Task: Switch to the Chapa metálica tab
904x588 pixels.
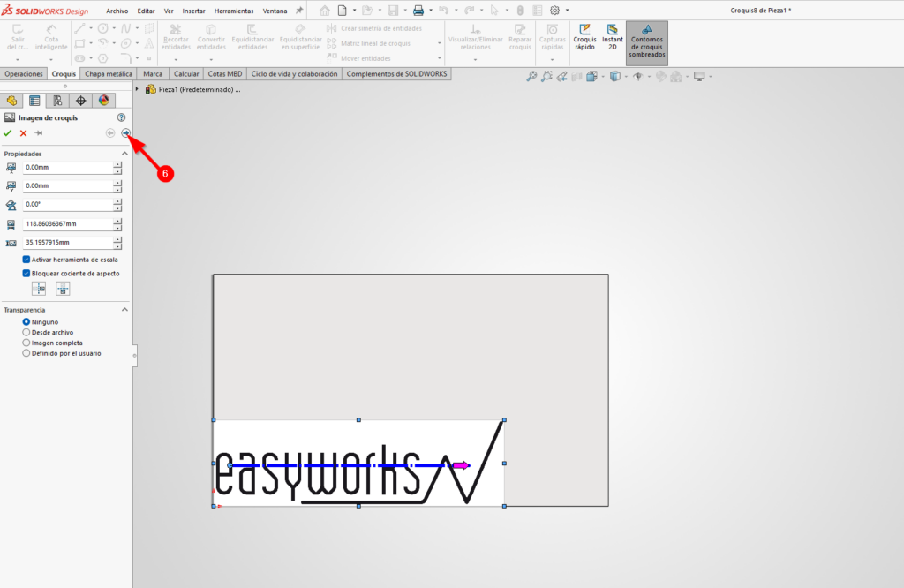Action: pyautogui.click(x=109, y=74)
